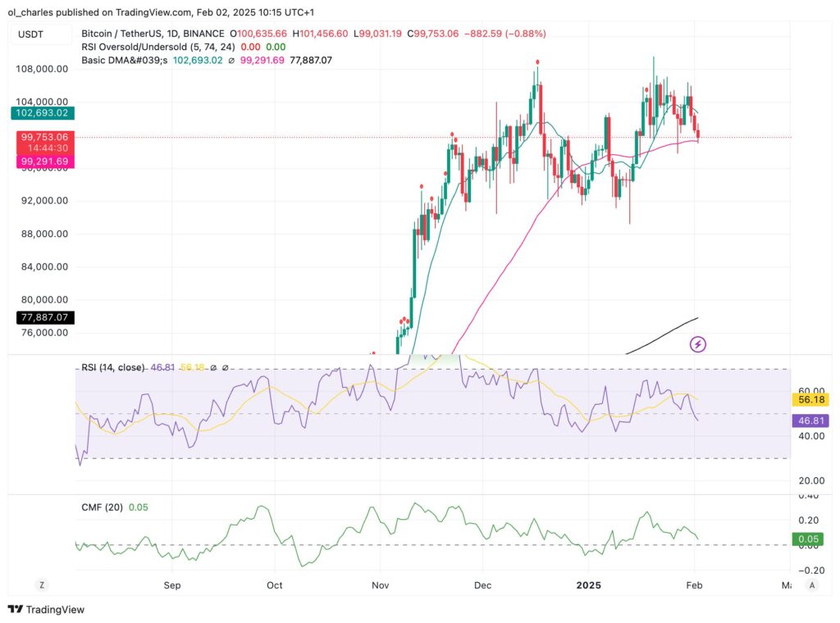
Task: Click the green 0.05 CMF axis label
Action: point(811,539)
